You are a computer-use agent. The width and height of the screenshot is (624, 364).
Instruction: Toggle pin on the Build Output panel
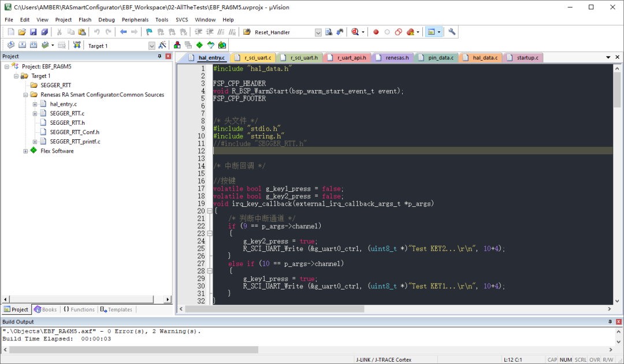tap(610, 322)
